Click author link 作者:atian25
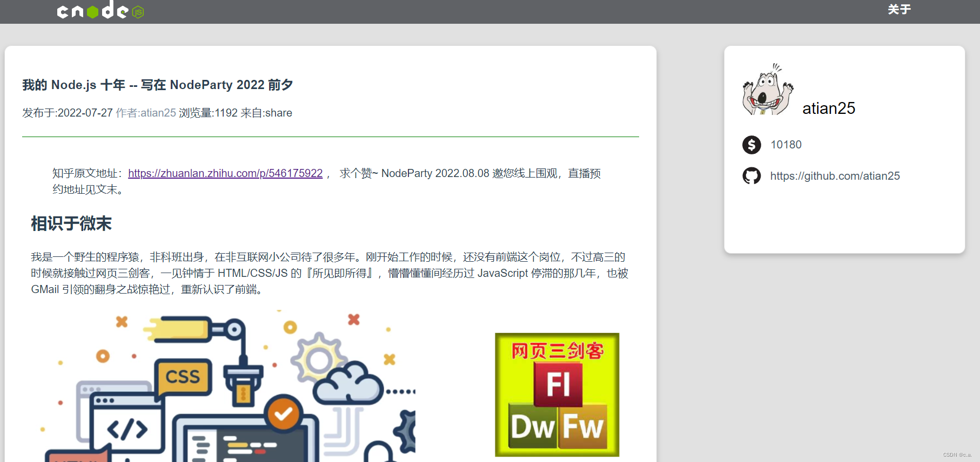 click(146, 113)
